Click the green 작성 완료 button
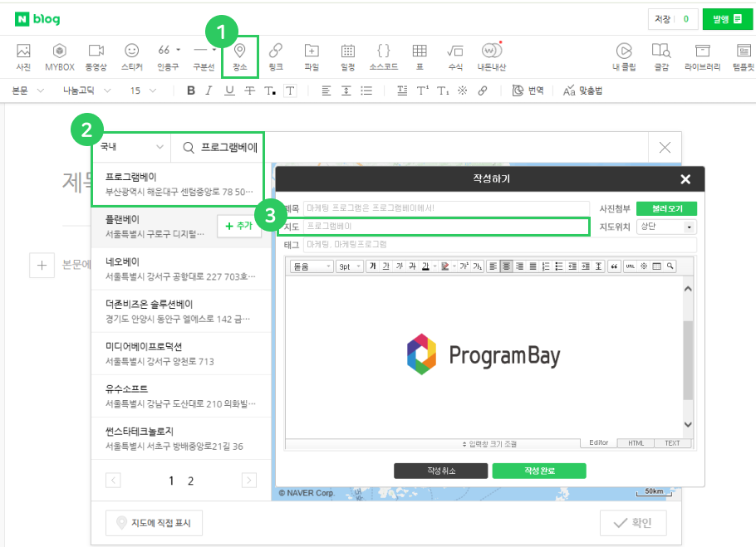756x547 pixels. coord(538,471)
